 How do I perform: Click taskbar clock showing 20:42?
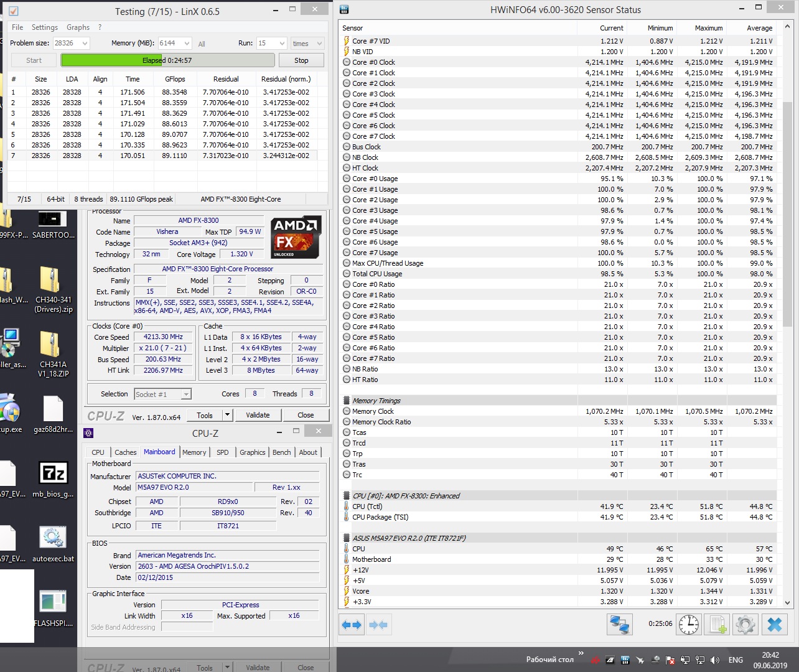(x=770, y=660)
